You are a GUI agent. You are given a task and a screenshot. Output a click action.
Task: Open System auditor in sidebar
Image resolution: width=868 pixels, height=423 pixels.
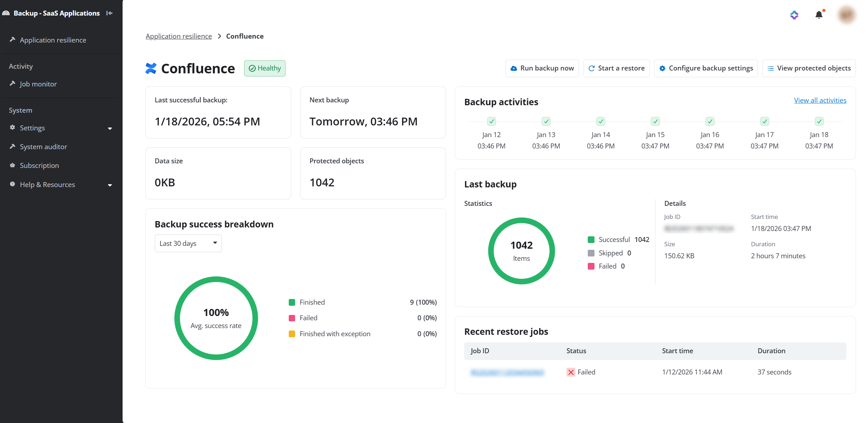click(x=43, y=147)
